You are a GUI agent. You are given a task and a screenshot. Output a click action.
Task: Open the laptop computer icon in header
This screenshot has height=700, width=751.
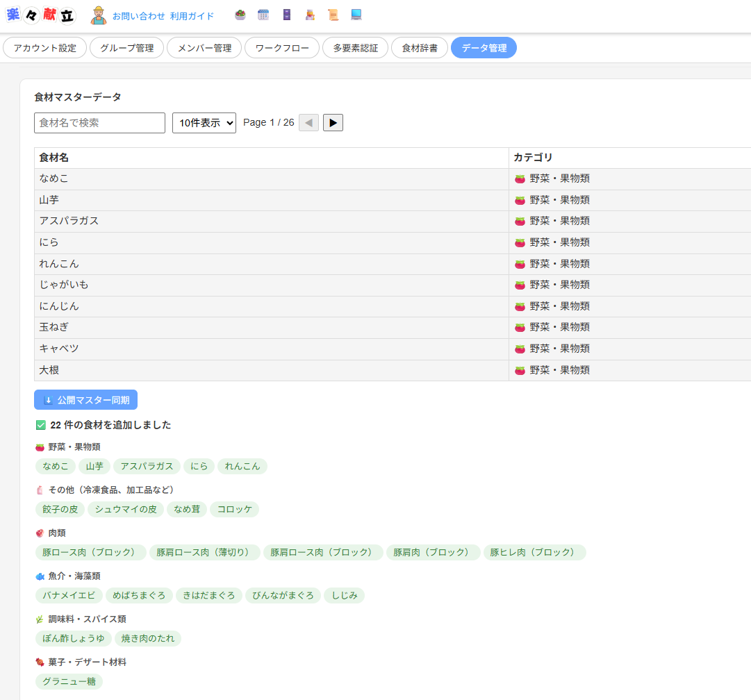(x=356, y=15)
